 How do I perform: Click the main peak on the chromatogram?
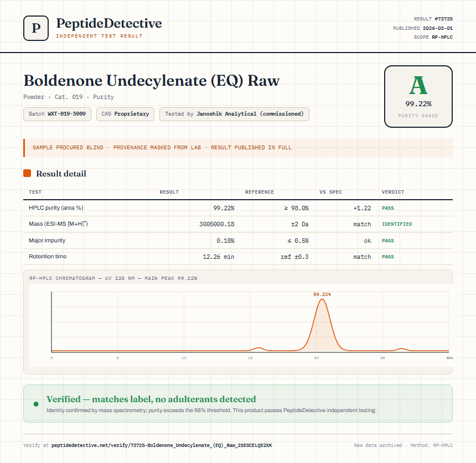coord(322,325)
